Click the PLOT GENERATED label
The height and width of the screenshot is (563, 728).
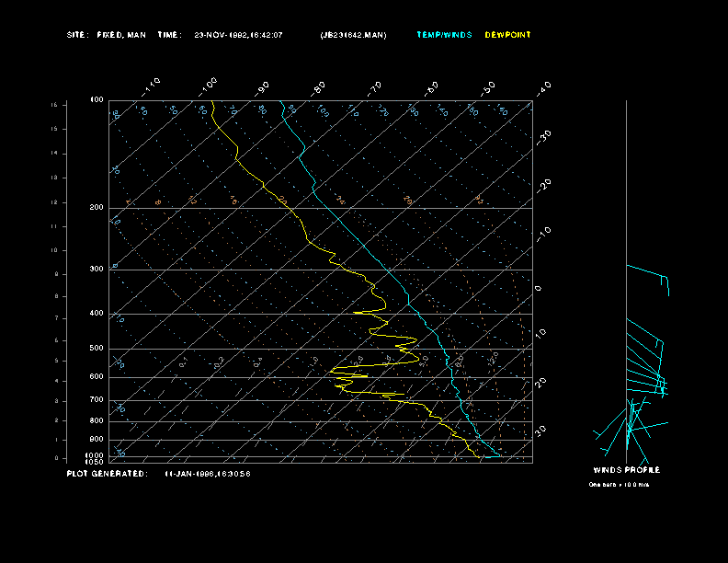107,474
